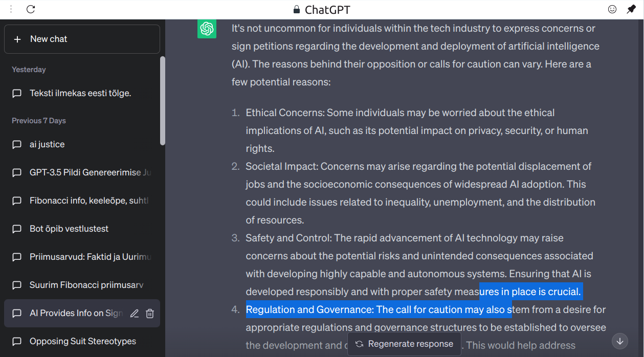The height and width of the screenshot is (357, 644).
Task: Click the lock icon beside ChatGPT title
Action: pos(296,10)
